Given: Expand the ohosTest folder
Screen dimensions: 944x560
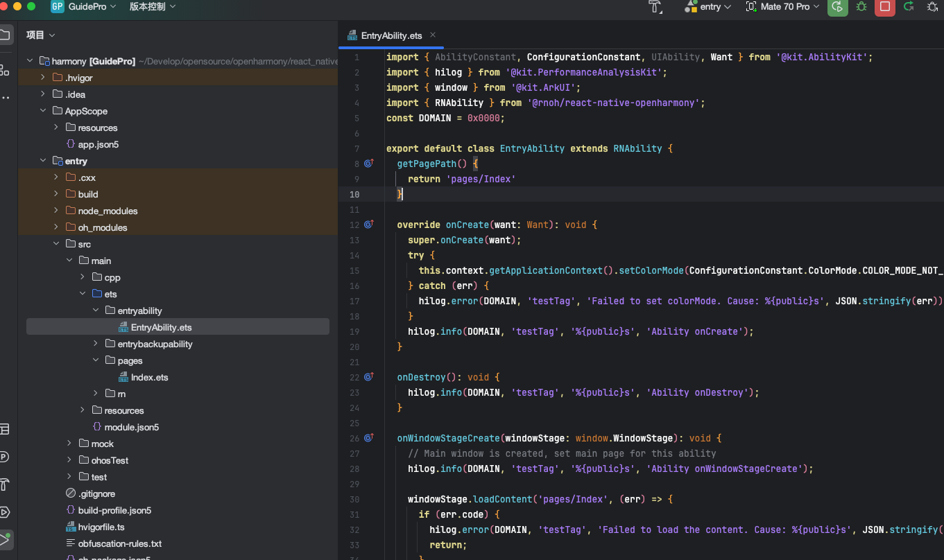Looking at the screenshot, I should (69, 460).
